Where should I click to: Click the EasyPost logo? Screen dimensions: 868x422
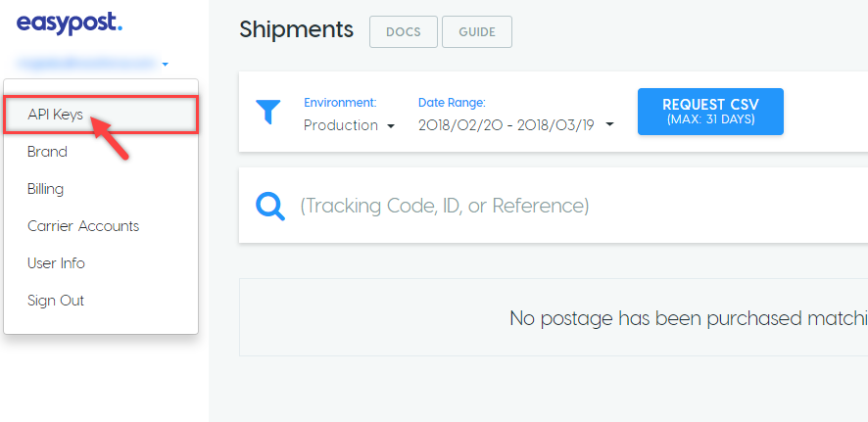[70, 23]
